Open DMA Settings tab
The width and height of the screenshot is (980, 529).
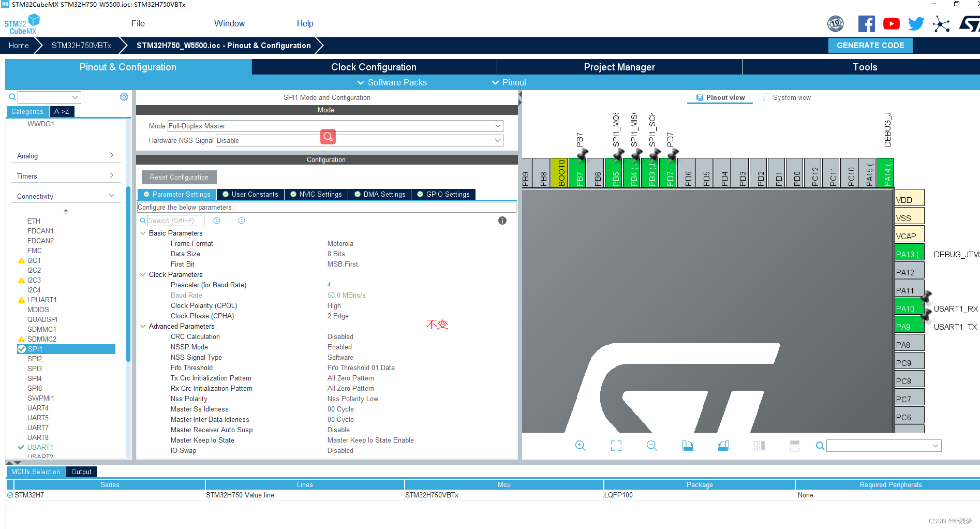380,194
